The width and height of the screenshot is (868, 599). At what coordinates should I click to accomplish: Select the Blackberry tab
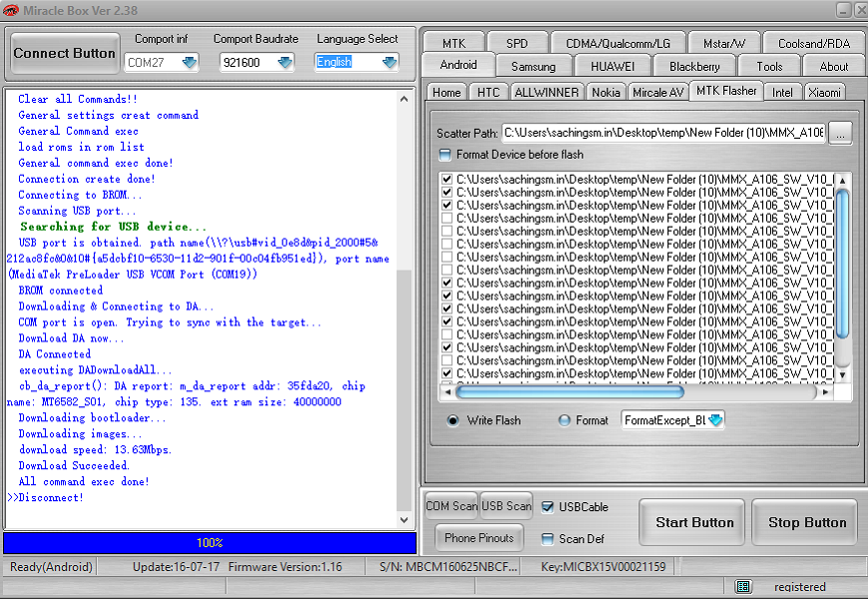pyautogui.click(x=694, y=67)
